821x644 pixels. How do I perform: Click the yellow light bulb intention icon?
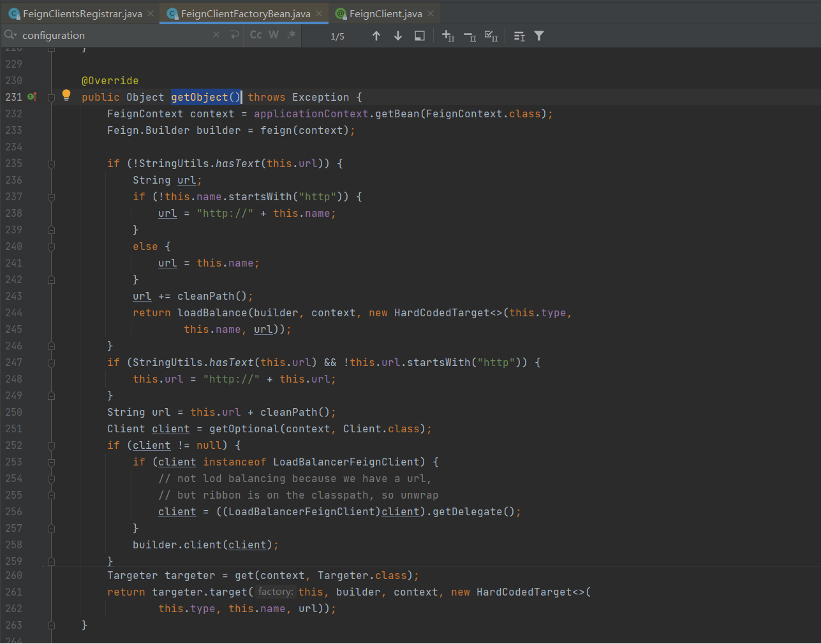[66, 96]
